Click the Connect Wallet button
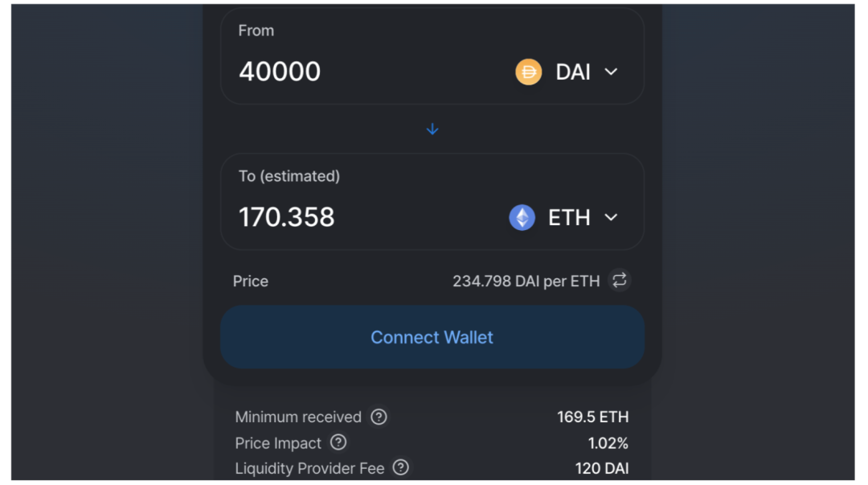 432,337
